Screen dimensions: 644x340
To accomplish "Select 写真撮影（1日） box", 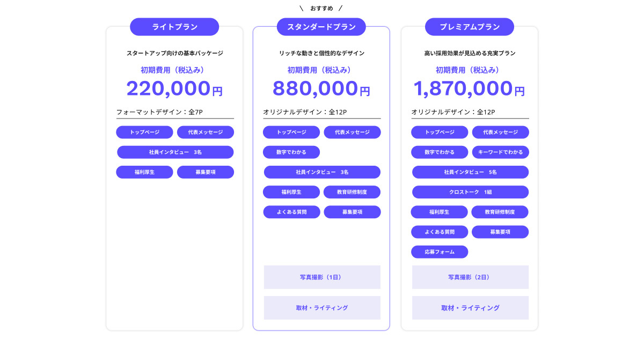I will pos(322,277).
